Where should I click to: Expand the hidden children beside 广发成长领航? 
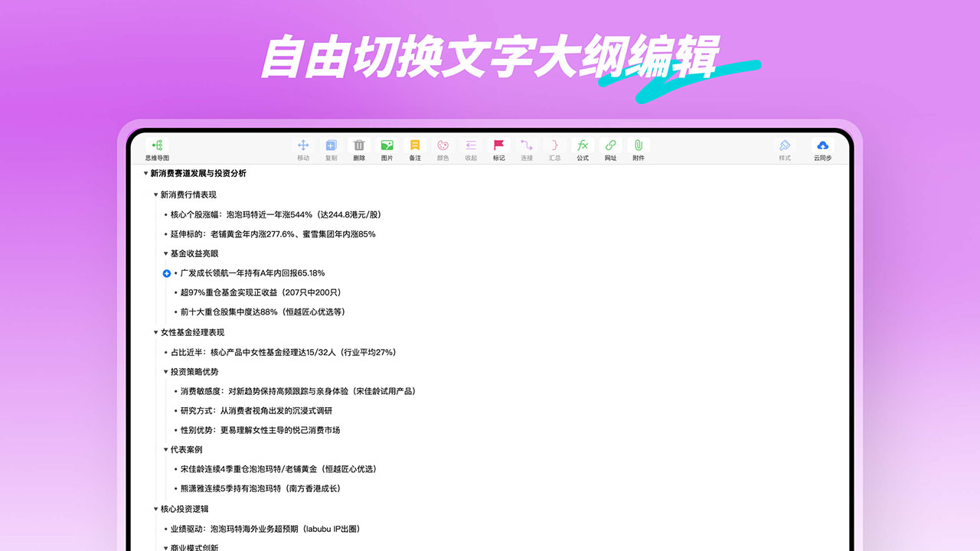(x=166, y=273)
